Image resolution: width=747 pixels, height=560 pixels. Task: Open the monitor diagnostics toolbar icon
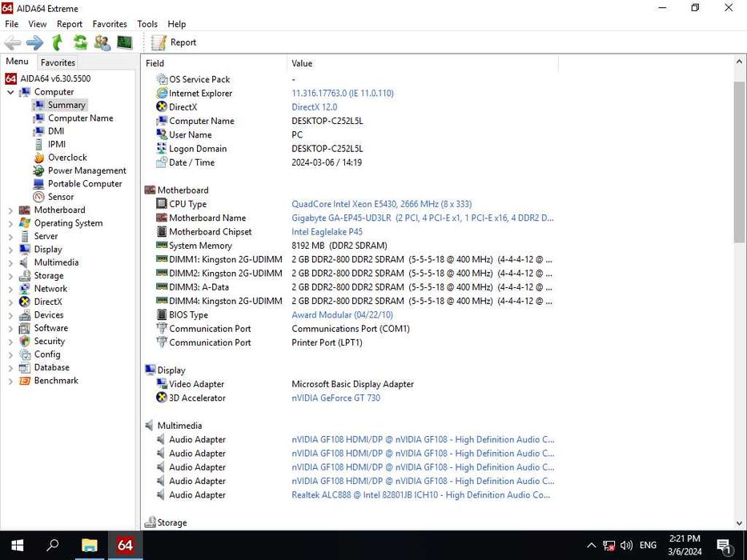click(125, 42)
